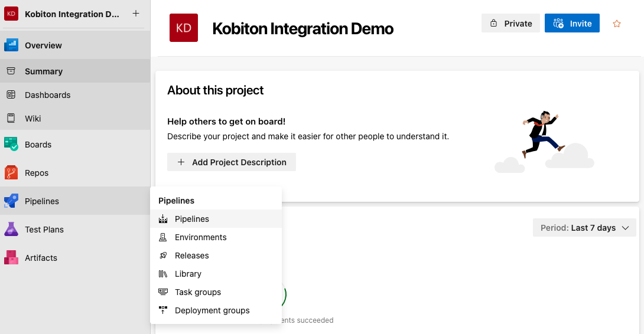Click the Overview icon in the sidebar

pos(11,45)
